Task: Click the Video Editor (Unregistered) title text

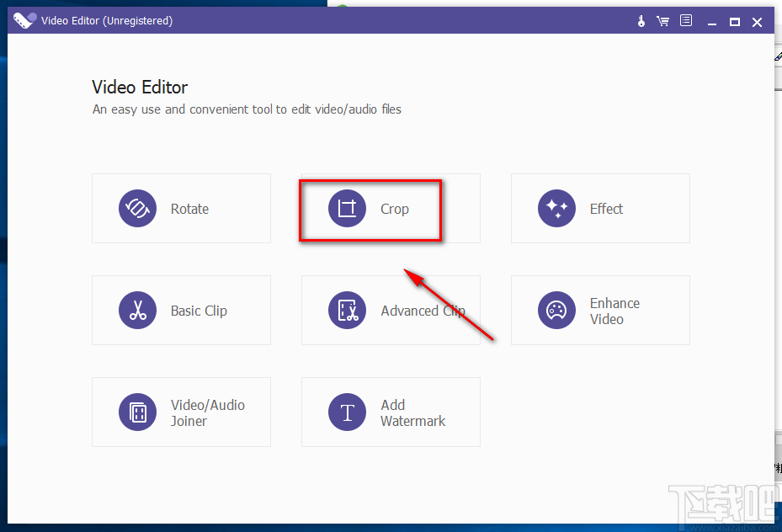Action: 107,21
